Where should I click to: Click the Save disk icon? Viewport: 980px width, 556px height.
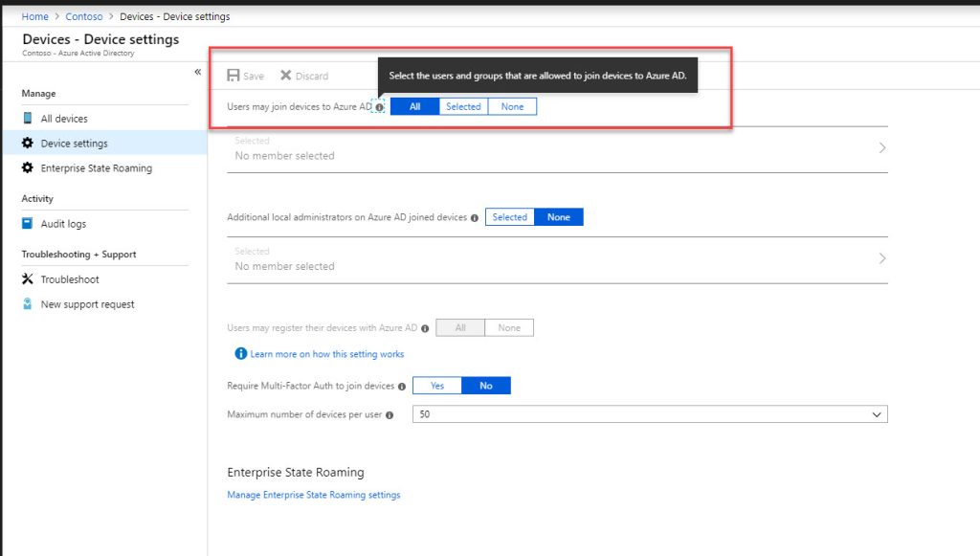(234, 75)
